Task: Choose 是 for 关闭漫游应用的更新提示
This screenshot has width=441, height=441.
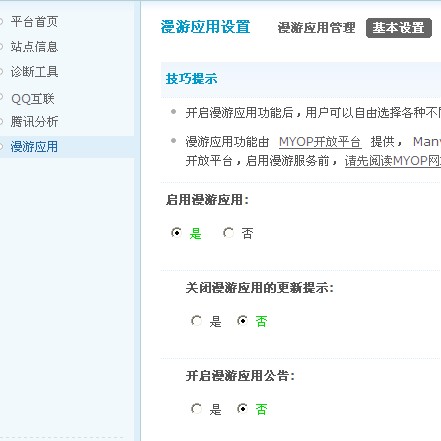Action: pyautogui.click(x=196, y=321)
